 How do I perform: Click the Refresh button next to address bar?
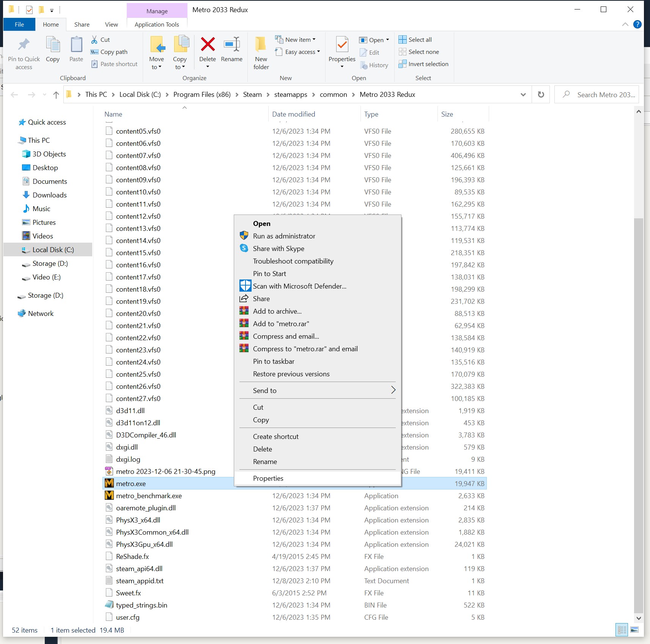point(541,95)
